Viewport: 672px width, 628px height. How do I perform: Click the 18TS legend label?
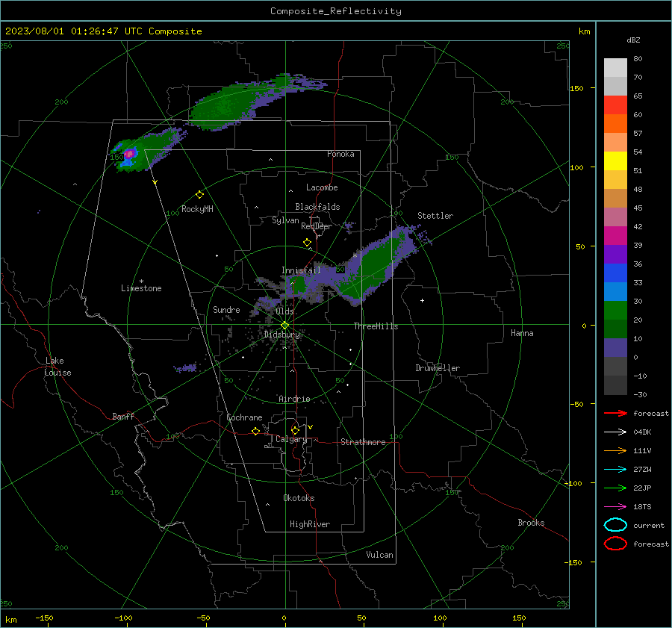[642, 507]
